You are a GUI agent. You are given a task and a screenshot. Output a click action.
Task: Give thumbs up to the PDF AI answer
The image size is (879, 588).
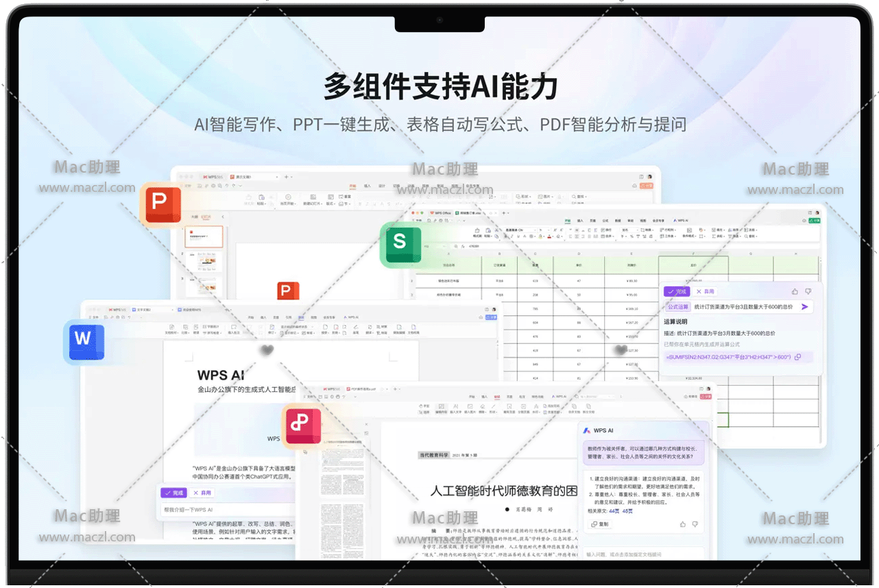point(683,524)
